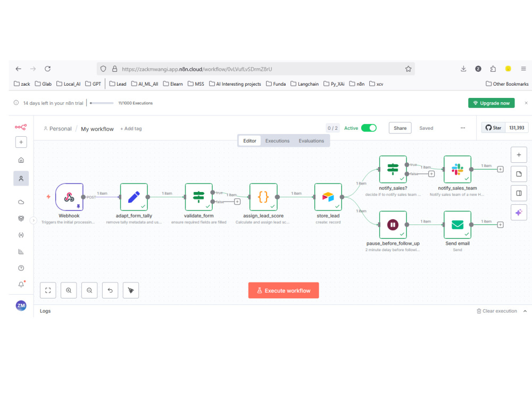
Task: Select the validate_form If node
Action: (x=199, y=197)
